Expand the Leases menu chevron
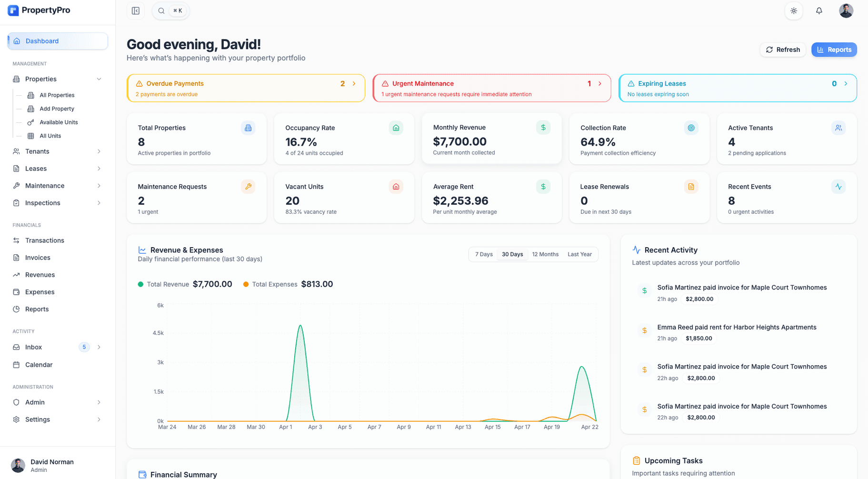 point(99,169)
